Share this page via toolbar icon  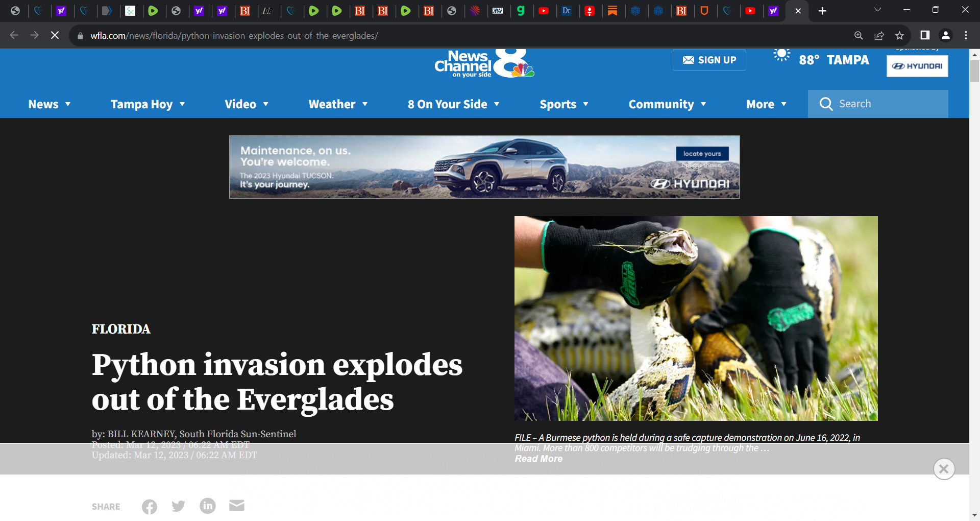coord(879,35)
